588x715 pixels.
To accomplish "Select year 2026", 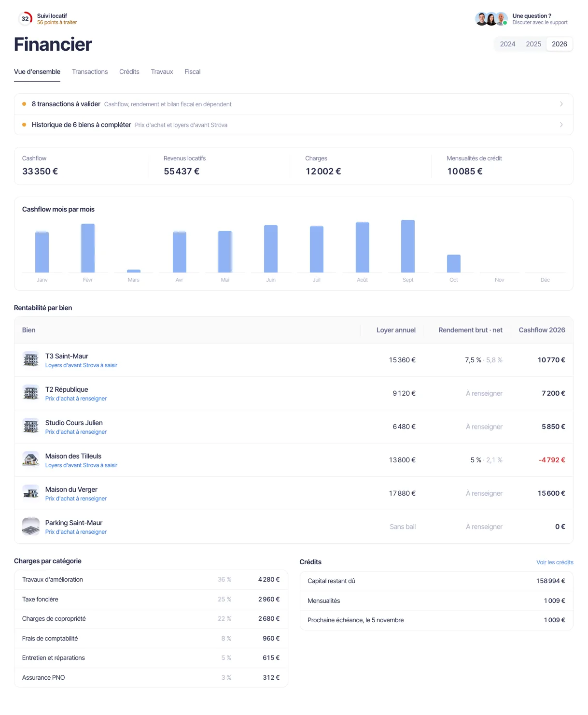I will click(560, 44).
